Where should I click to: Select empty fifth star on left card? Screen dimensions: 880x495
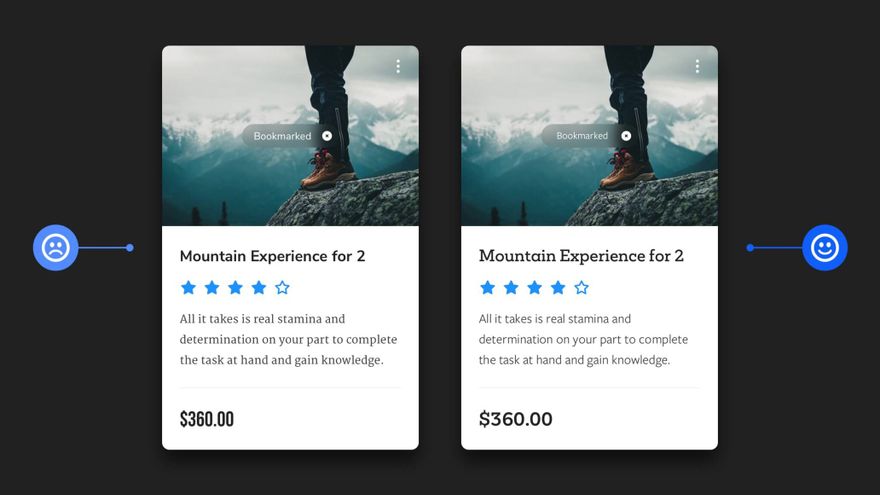point(282,288)
